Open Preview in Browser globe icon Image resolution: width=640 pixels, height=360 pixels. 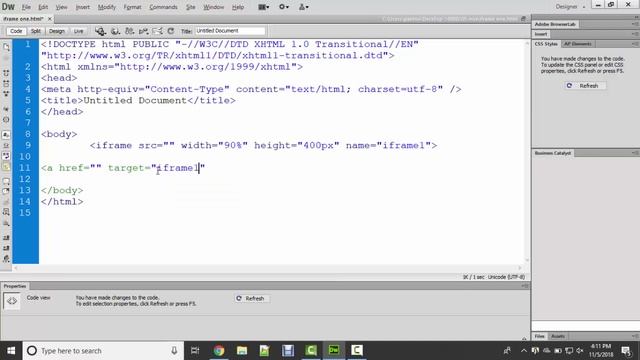point(116,31)
